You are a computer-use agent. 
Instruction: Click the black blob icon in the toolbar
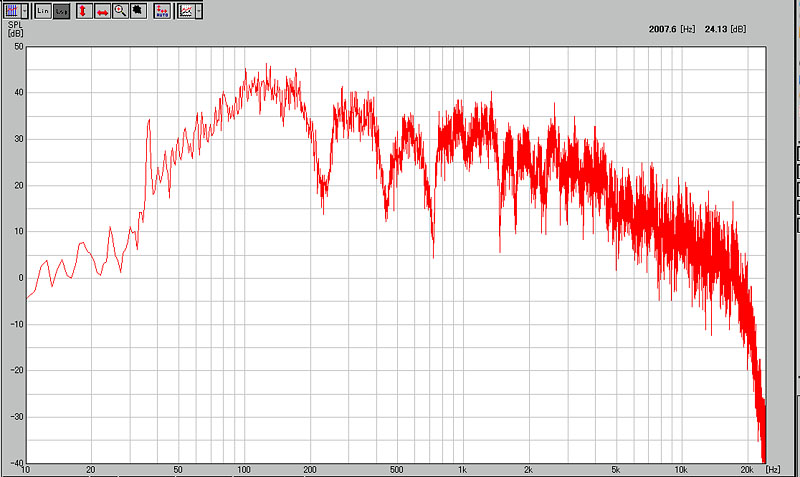138,11
